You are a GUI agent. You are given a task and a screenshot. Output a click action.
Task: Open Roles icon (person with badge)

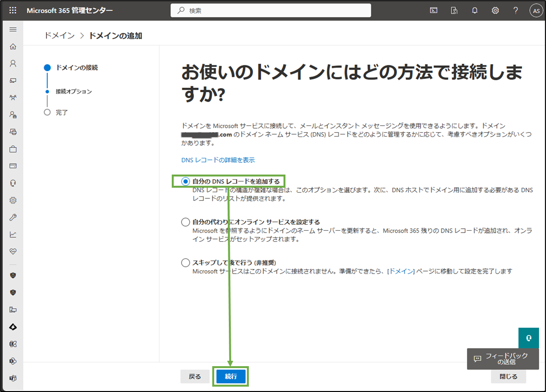[x=13, y=115]
